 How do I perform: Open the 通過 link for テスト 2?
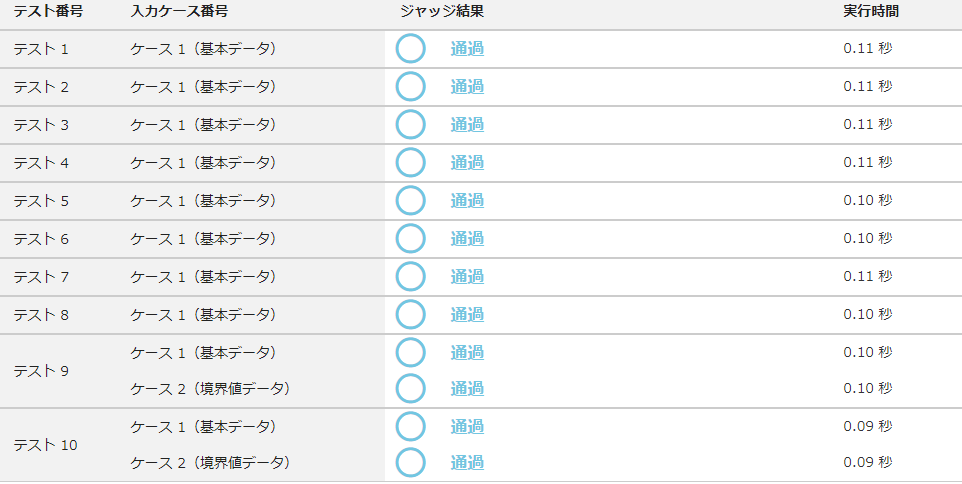click(x=467, y=87)
